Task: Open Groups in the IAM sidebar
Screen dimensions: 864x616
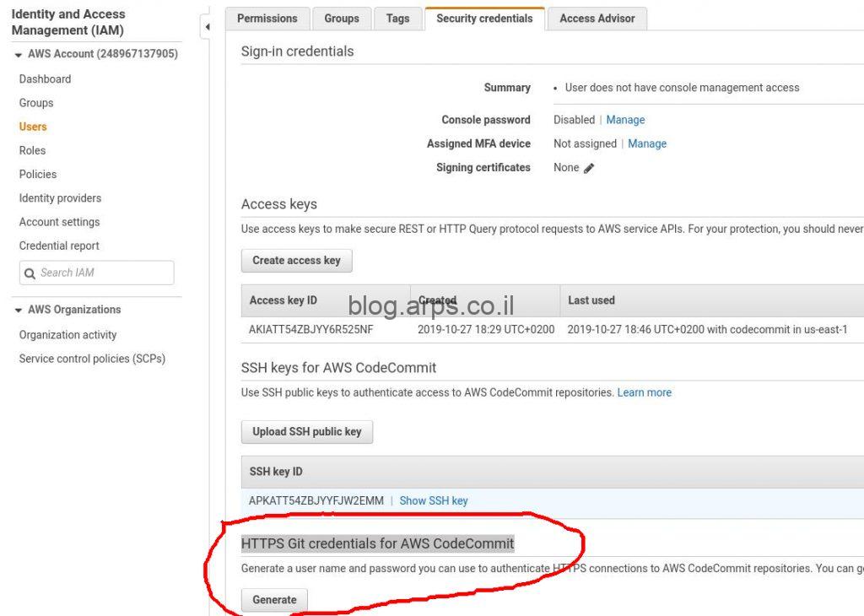Action: click(36, 102)
